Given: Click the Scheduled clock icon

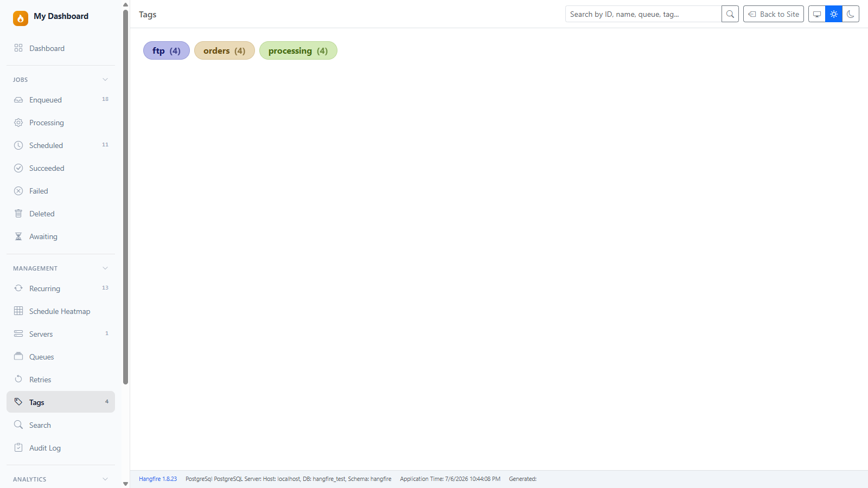Looking at the screenshot, I should (18, 145).
